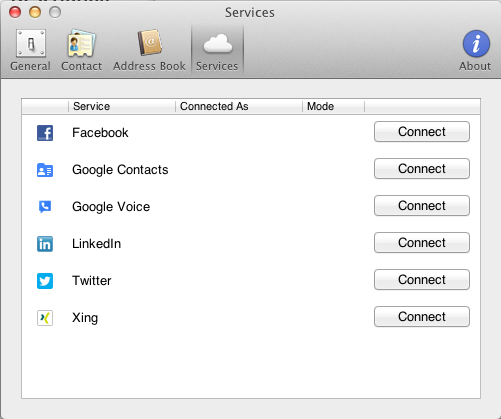Image resolution: width=501 pixels, height=419 pixels.
Task: Minimize the Services window with yellow button
Action: [35, 12]
